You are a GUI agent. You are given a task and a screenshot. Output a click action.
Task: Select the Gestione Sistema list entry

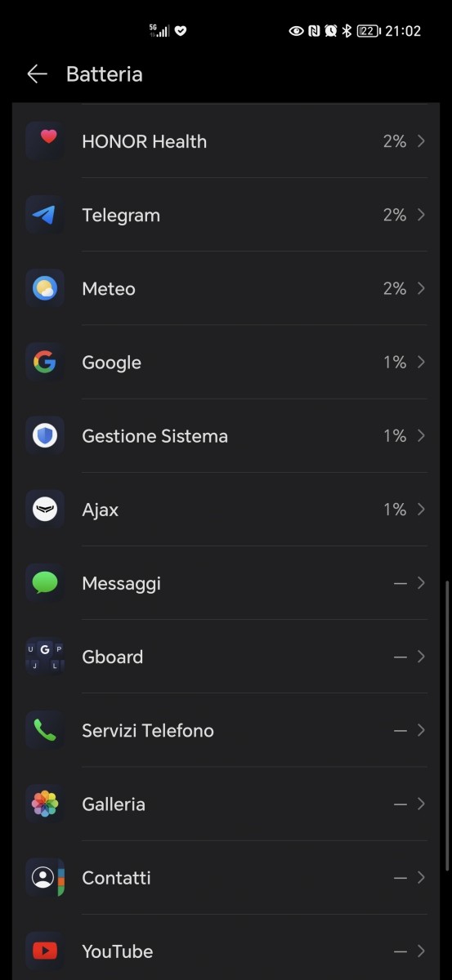(226, 435)
